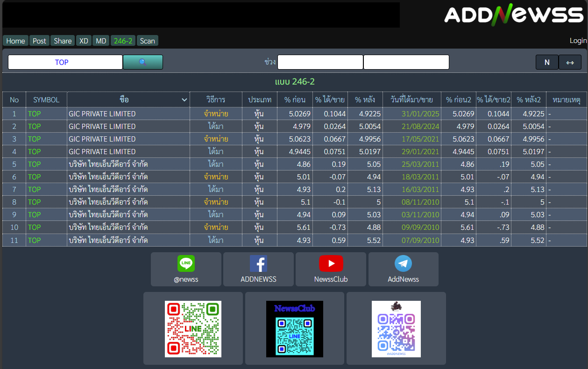Image resolution: width=588 pixels, height=369 pixels.
Task: Click จำหน่าย in row 3
Action: pyautogui.click(x=216, y=139)
